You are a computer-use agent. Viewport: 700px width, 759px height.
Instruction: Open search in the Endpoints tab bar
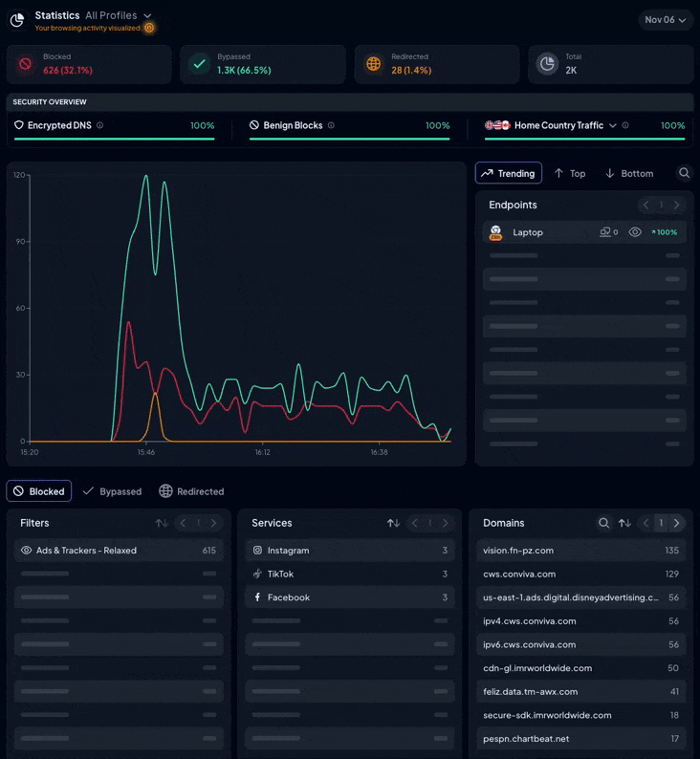pyautogui.click(x=684, y=173)
